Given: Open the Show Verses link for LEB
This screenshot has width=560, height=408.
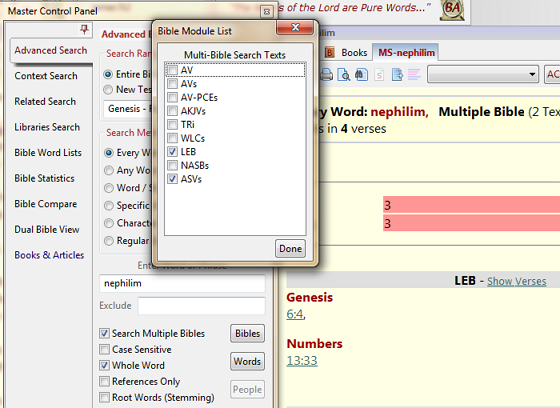Looking at the screenshot, I should (x=517, y=281).
